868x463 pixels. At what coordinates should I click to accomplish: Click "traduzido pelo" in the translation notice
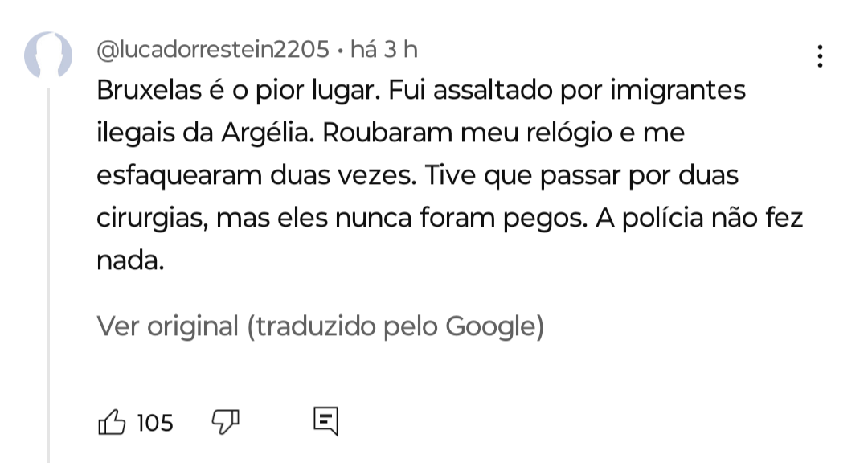pyautogui.click(x=346, y=326)
